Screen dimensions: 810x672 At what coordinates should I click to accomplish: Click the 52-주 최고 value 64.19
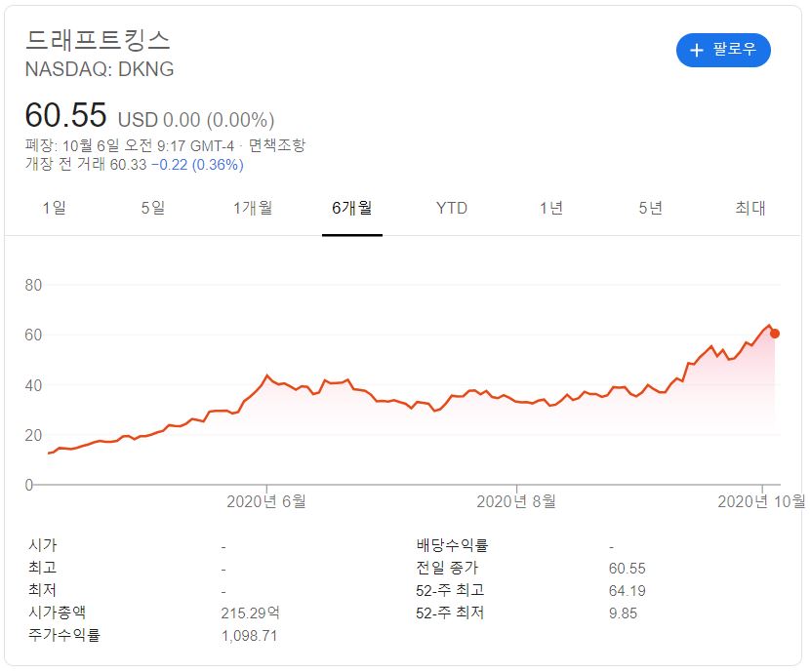[x=628, y=590]
